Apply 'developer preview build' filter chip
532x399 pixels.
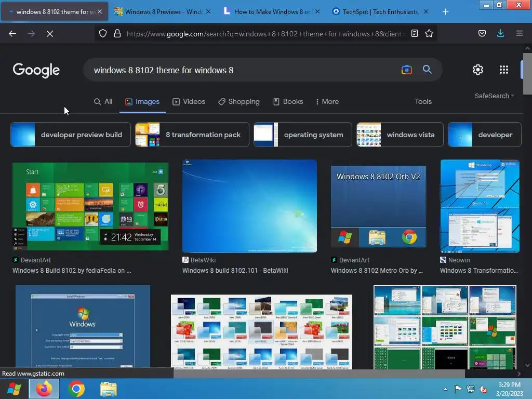[x=71, y=135]
